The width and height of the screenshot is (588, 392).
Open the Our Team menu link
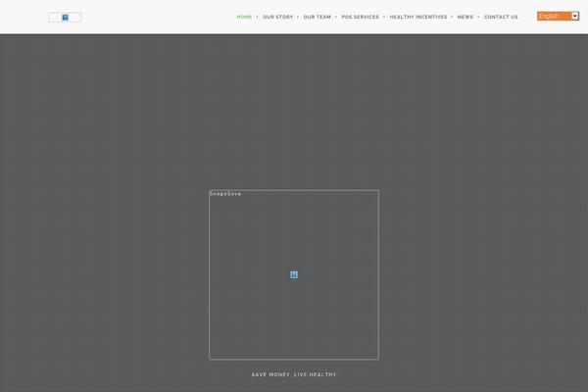click(x=317, y=17)
